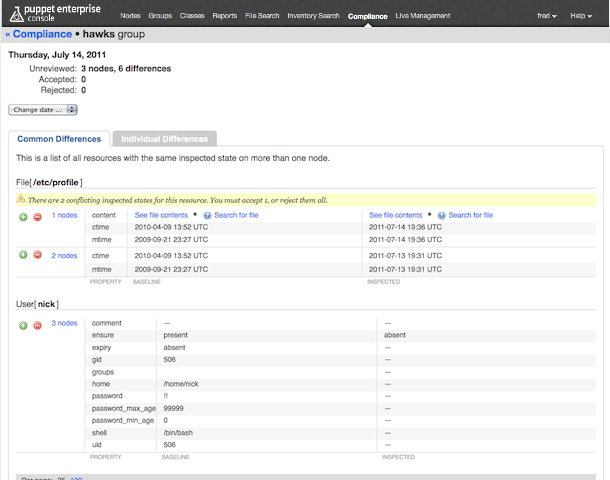610x480 pixels.
Task: Click the inspected Search for file link
Action: click(x=470, y=215)
